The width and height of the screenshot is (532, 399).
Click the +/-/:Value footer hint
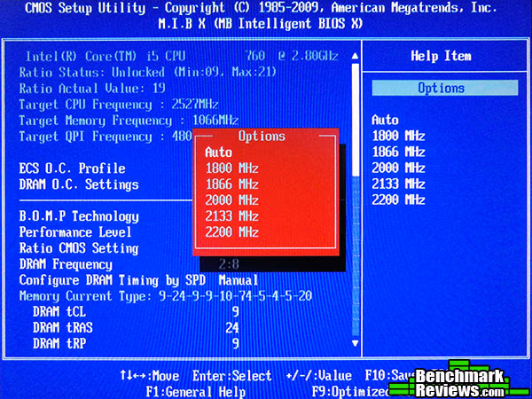coord(318,376)
